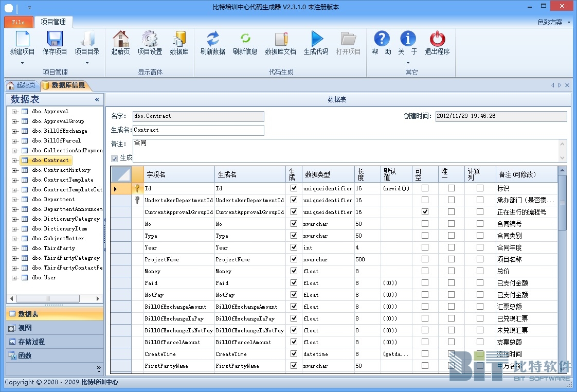Viewport: 577px width, 392px height.
Task: Run 生成代码 generate code icon
Action: [316, 39]
